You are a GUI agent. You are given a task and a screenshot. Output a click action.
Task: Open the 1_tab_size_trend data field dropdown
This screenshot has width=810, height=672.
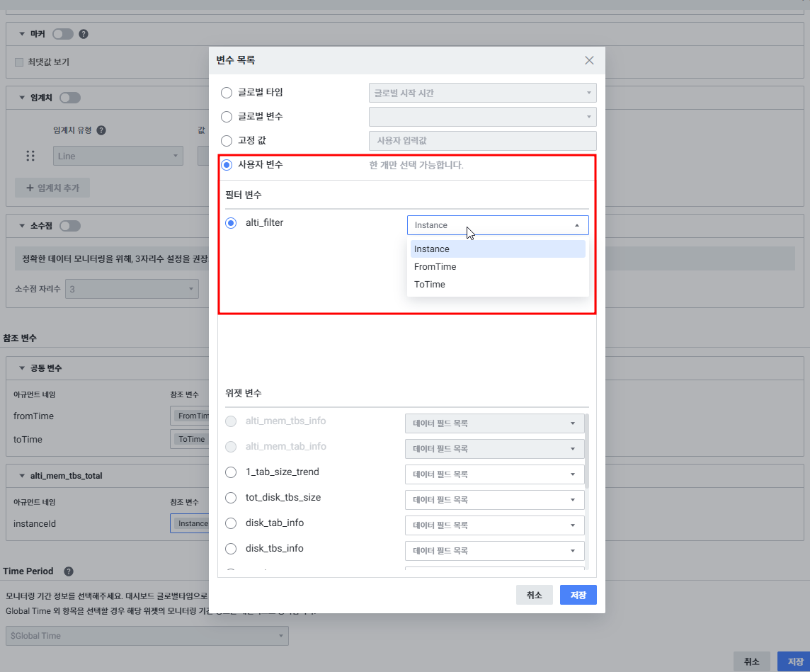click(494, 474)
